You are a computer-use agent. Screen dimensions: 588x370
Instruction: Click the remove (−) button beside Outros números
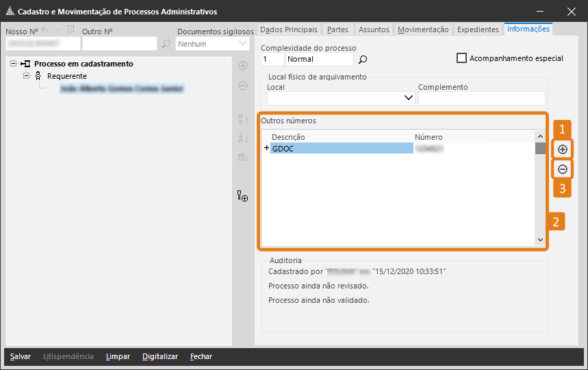[563, 169]
